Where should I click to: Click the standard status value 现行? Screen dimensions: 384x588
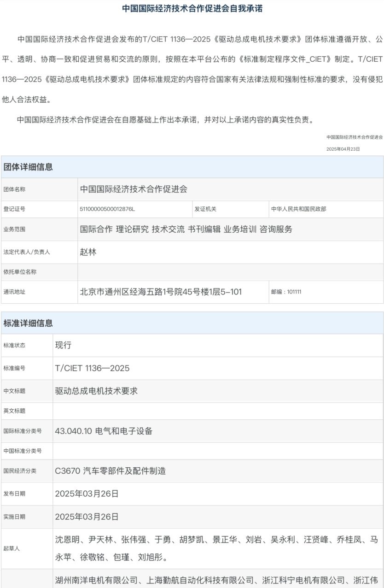[x=63, y=345]
